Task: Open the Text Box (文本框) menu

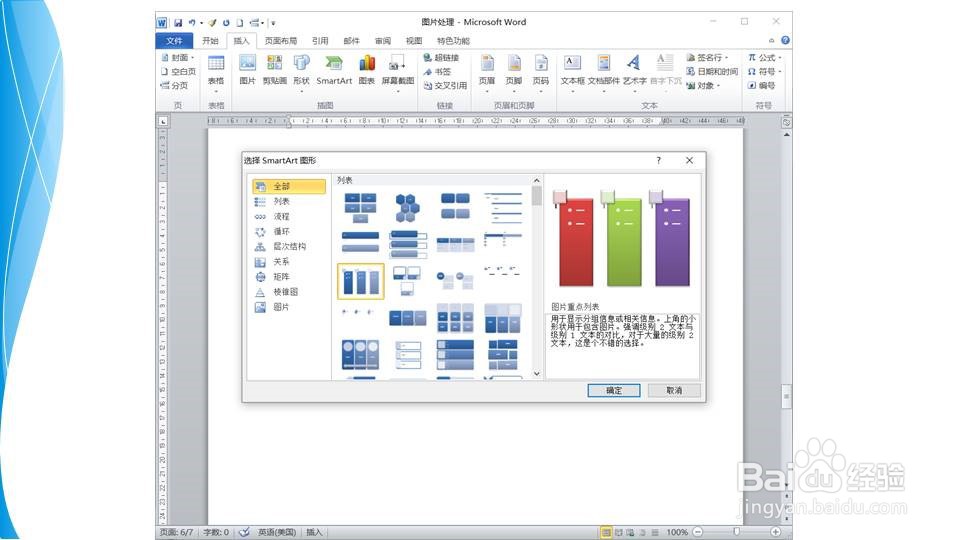Action: pos(572,72)
